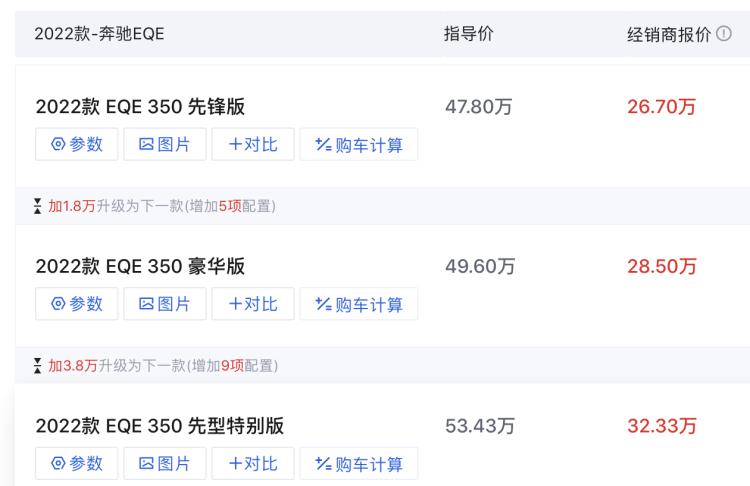Click the 28.50万 dealer price
The image size is (750, 486).
point(662,267)
